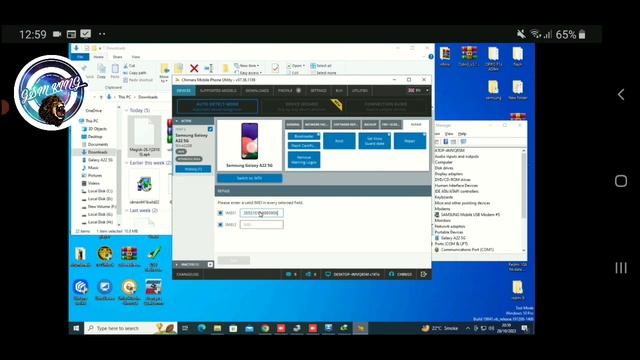640x360 pixels.
Task: Click the Remove Warning Logos button
Action: coord(304,160)
